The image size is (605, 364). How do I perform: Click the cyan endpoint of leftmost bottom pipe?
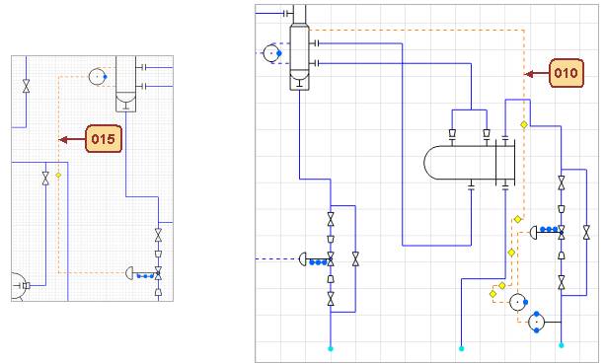[x=331, y=348]
